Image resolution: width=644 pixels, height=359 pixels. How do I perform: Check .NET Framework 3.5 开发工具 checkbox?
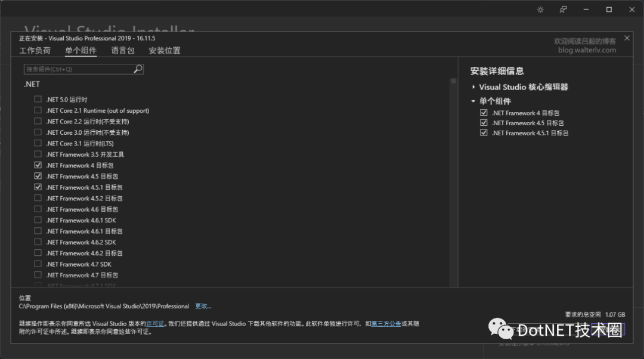38,154
